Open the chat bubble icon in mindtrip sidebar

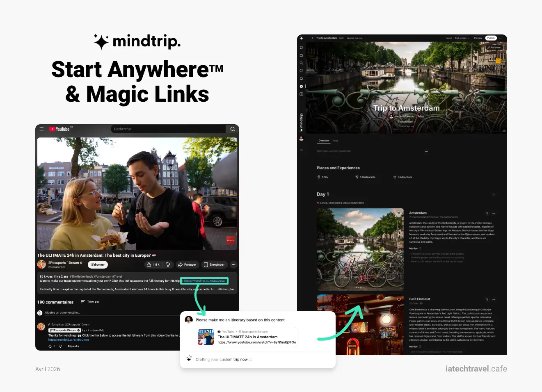[301, 48]
